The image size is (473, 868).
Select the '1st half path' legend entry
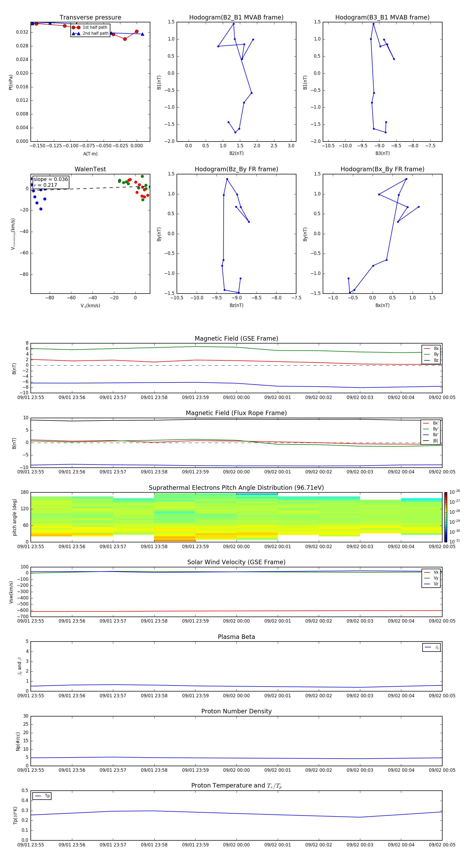coord(90,27)
